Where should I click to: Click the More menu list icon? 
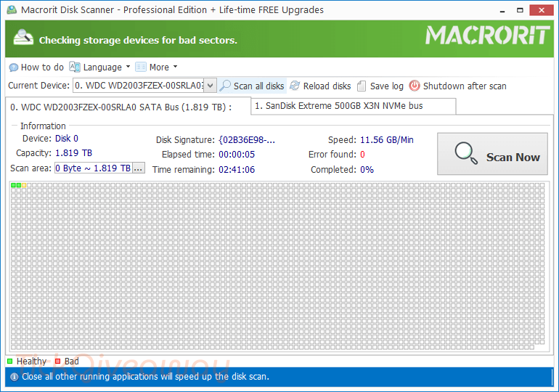pyautogui.click(x=141, y=67)
